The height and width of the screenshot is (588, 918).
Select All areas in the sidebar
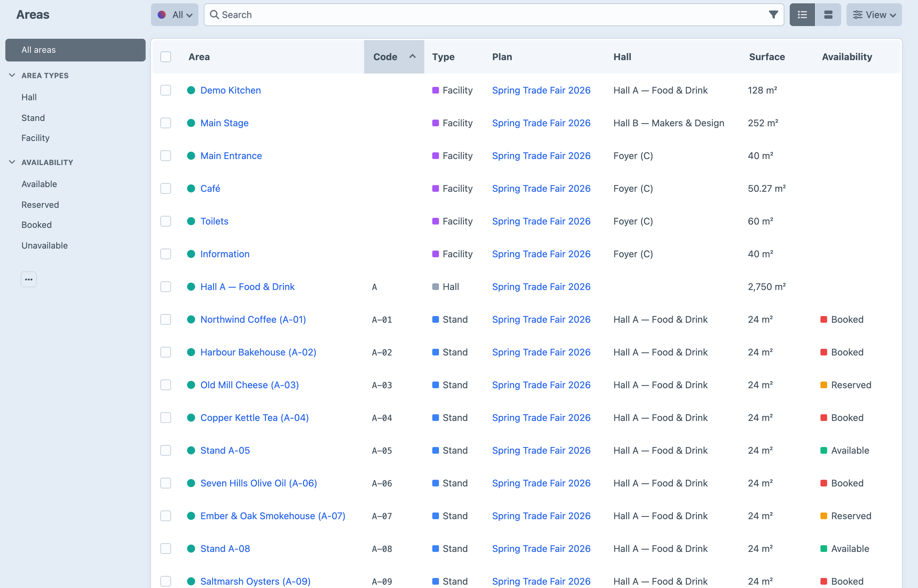point(75,50)
